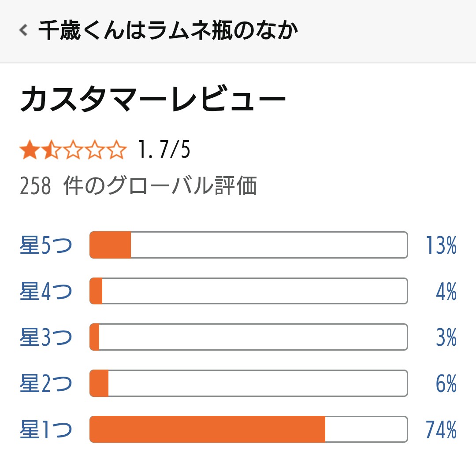
Task: Click the first filled orange star
Action: point(29,150)
